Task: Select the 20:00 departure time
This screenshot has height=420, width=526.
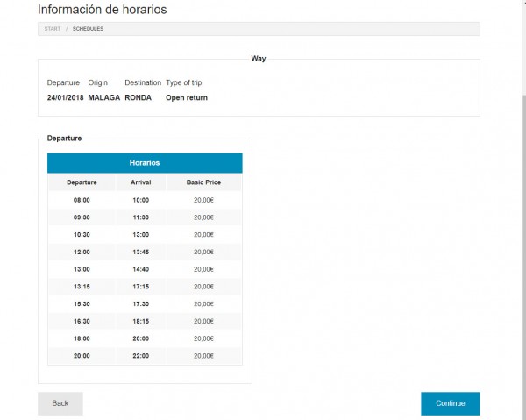Action: (82, 356)
